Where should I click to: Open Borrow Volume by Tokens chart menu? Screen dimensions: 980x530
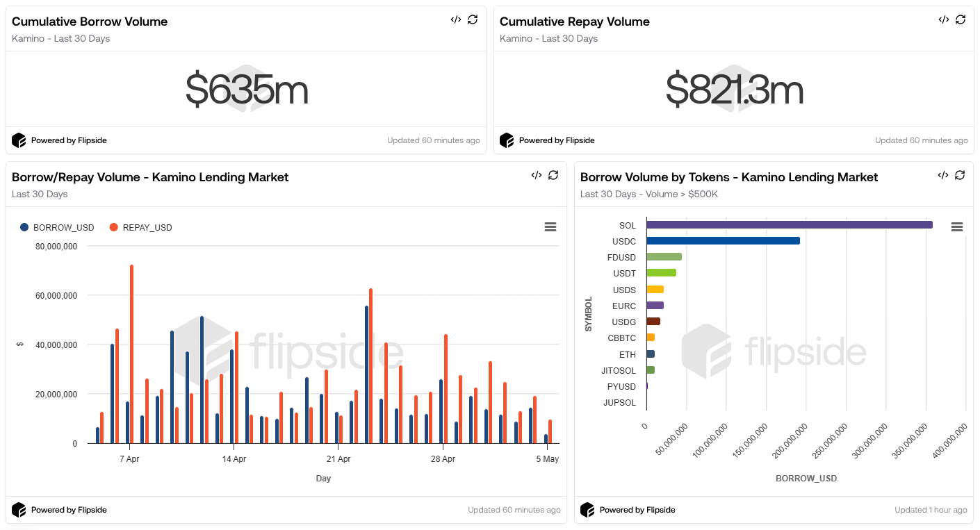[956, 227]
